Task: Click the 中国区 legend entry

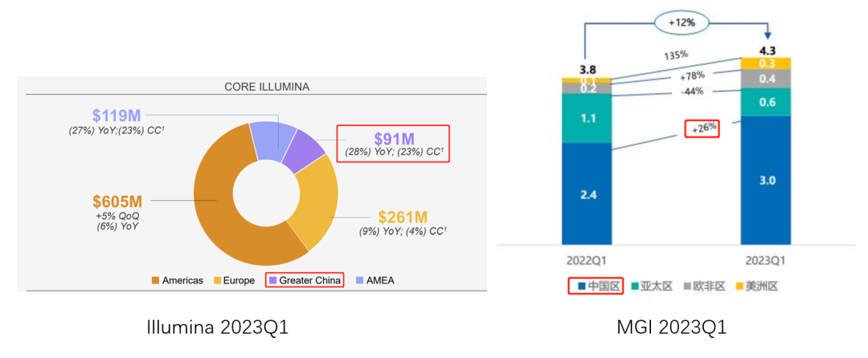Action: [x=596, y=286]
